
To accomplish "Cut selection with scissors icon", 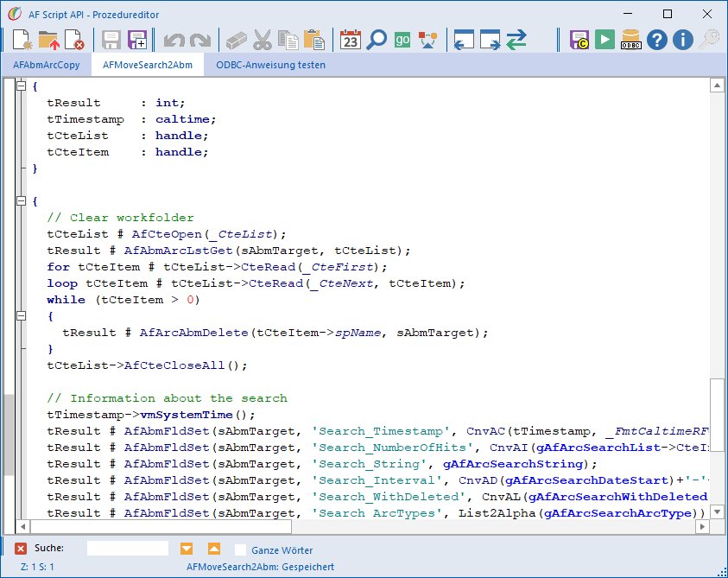I will click(263, 40).
